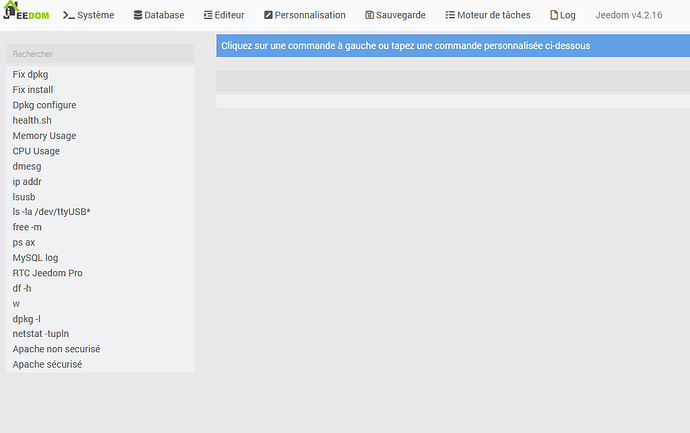Click the Sauvegarde disk icon

(x=369, y=15)
